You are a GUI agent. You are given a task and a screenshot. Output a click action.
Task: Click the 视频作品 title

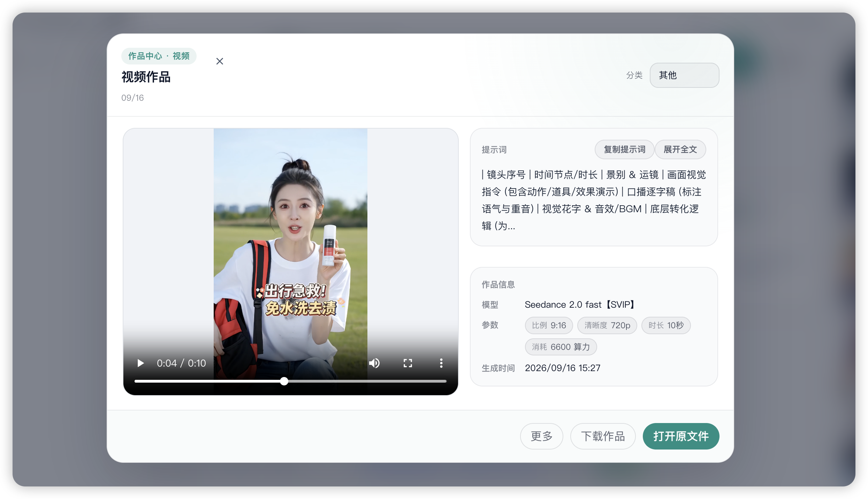(146, 77)
